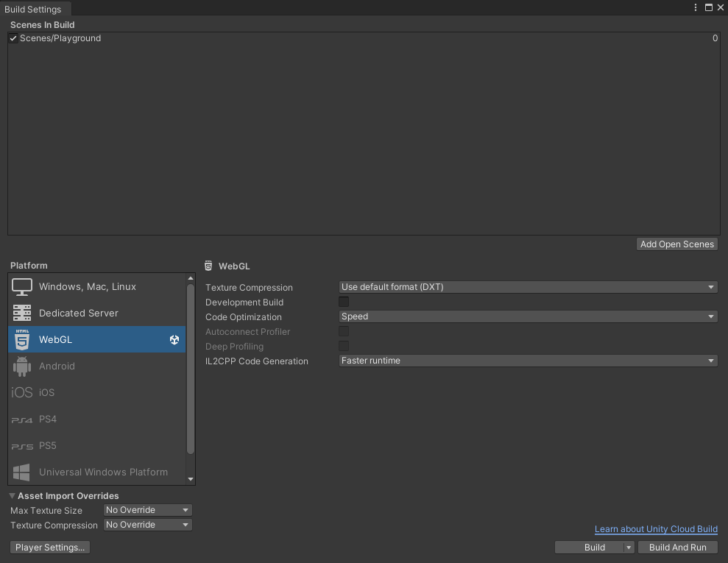Open the Asset Import Texture Compression override dropdown
This screenshot has width=728, height=563.
click(x=148, y=525)
